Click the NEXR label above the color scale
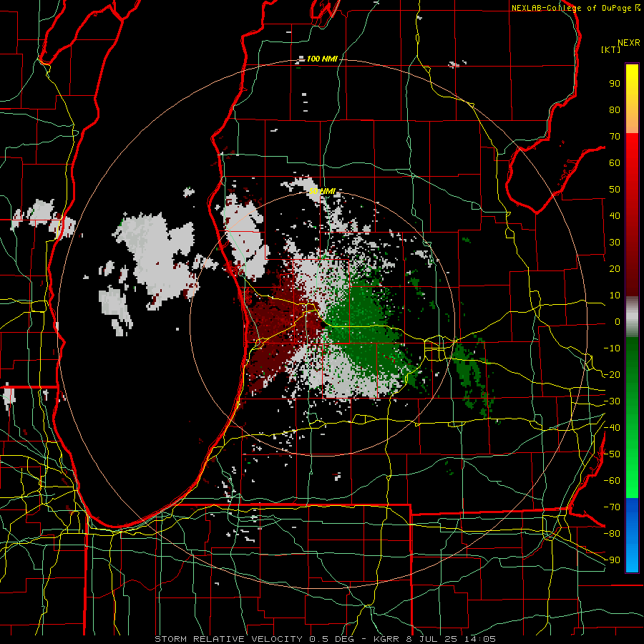The image size is (644, 644). 629,43
